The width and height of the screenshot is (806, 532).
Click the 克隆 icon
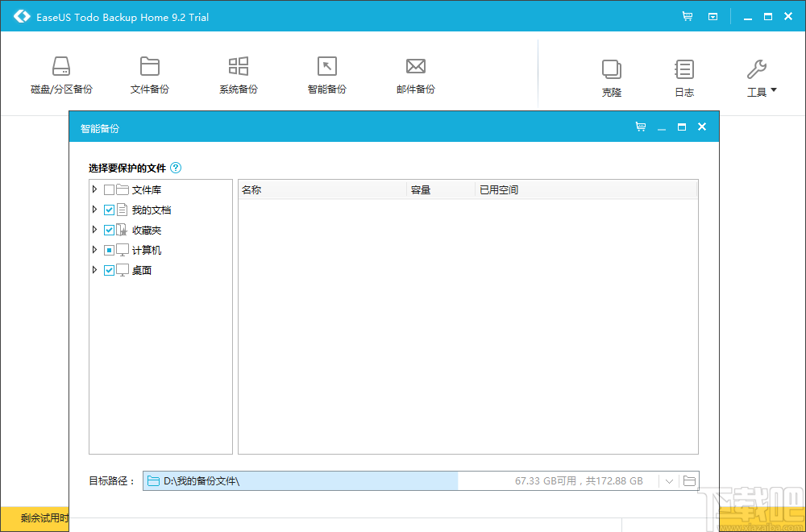click(x=611, y=73)
